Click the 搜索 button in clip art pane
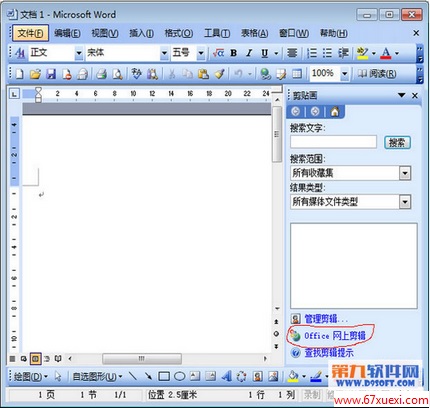Screen dimensions: 430x408 [397, 143]
